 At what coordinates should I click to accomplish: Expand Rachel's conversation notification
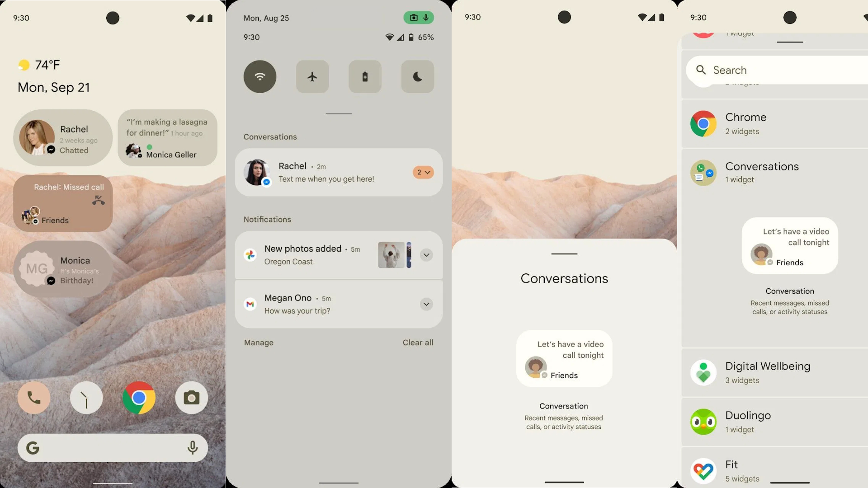tap(424, 172)
